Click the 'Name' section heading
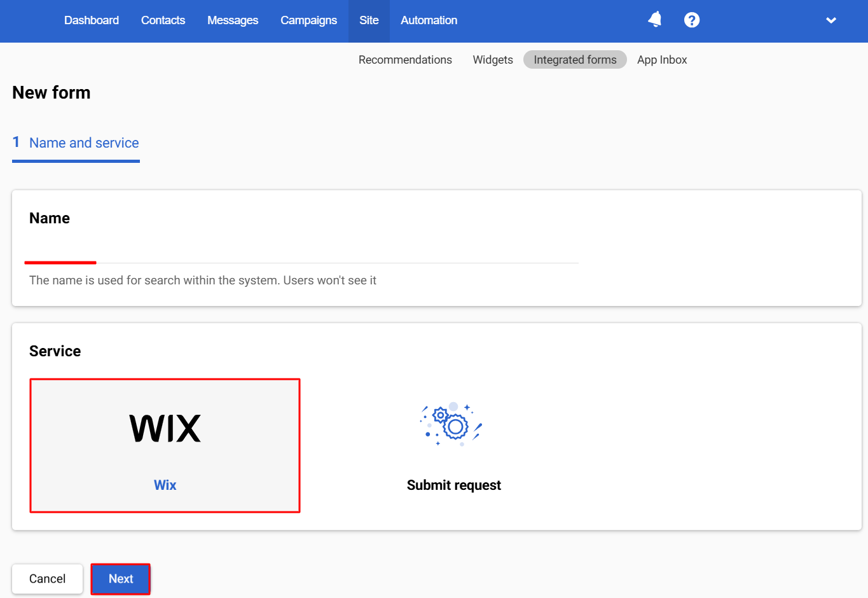 [50, 218]
